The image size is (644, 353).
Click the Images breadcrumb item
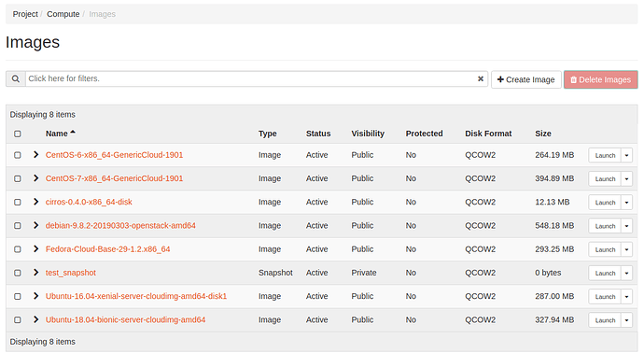pyautogui.click(x=103, y=14)
